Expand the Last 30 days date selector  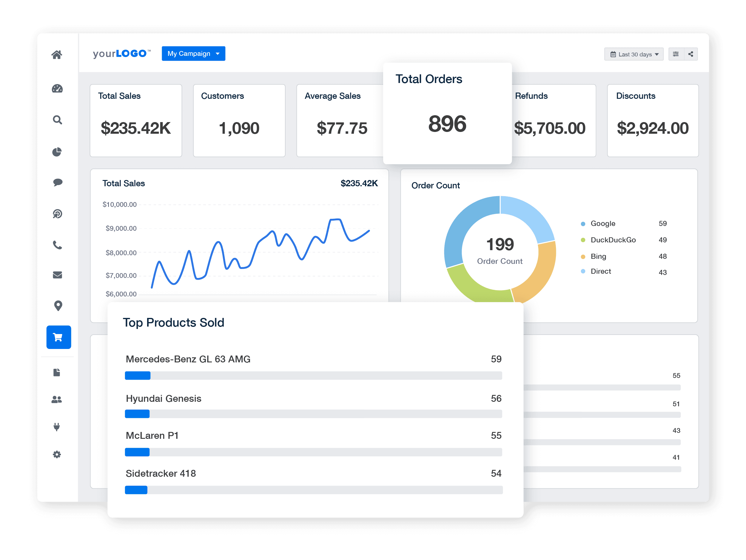tap(634, 54)
